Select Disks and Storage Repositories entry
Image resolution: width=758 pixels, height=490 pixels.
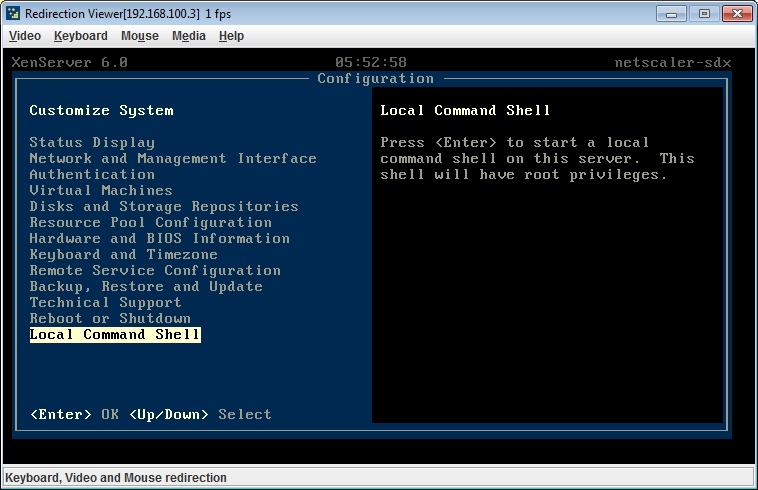[164, 207]
